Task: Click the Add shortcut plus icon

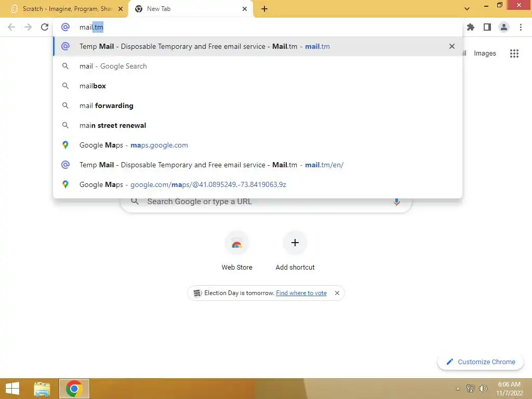Action: [x=295, y=243]
